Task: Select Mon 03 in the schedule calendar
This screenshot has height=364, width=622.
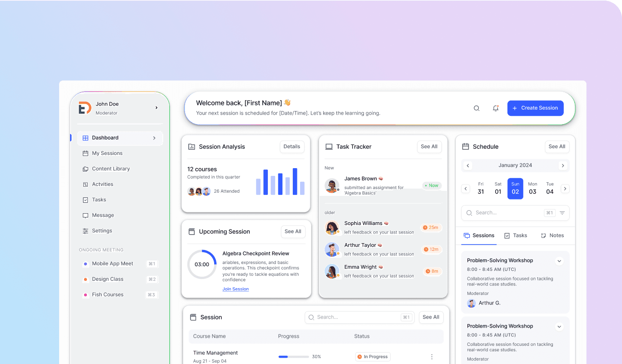Action: coord(532,189)
